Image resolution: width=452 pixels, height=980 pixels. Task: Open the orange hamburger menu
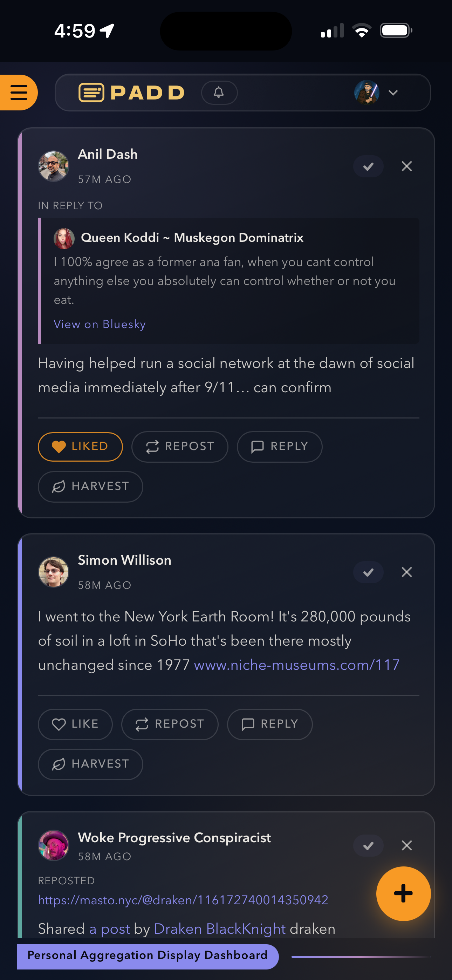pos(19,93)
